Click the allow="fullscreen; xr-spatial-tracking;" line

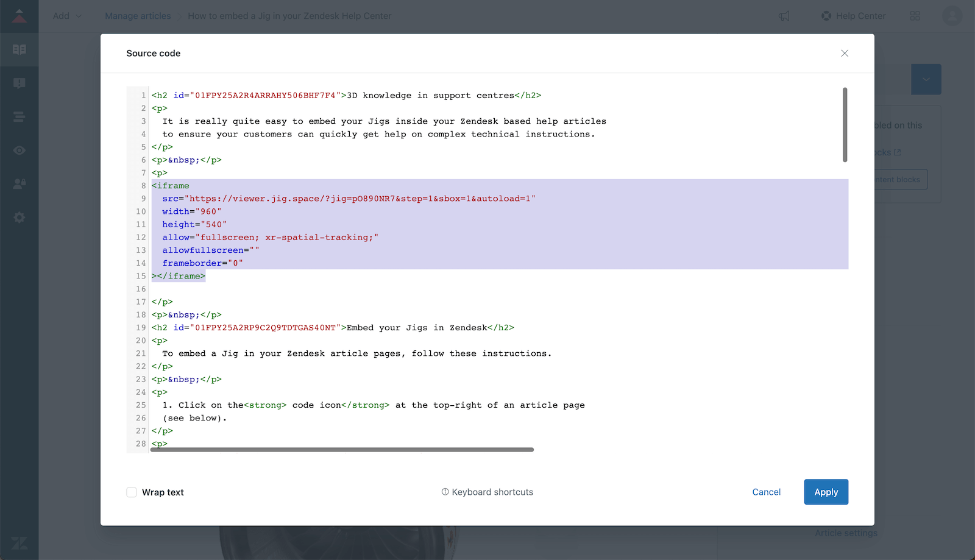tap(271, 238)
